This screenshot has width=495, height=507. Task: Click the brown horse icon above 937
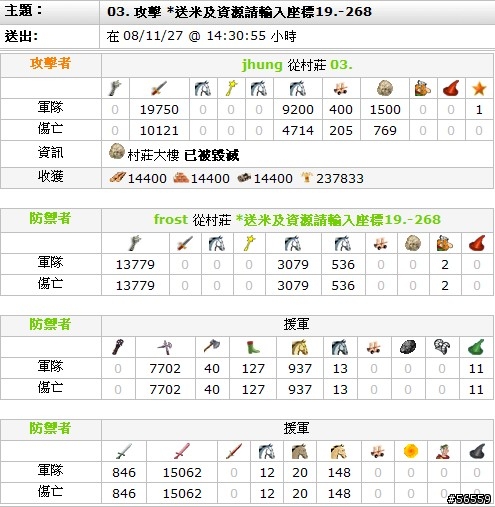point(299,347)
